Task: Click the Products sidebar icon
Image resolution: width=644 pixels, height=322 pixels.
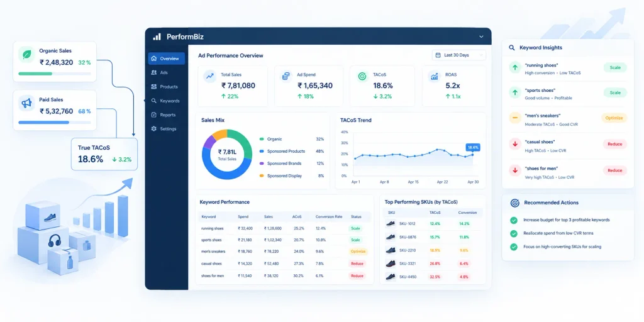Action: [154, 87]
